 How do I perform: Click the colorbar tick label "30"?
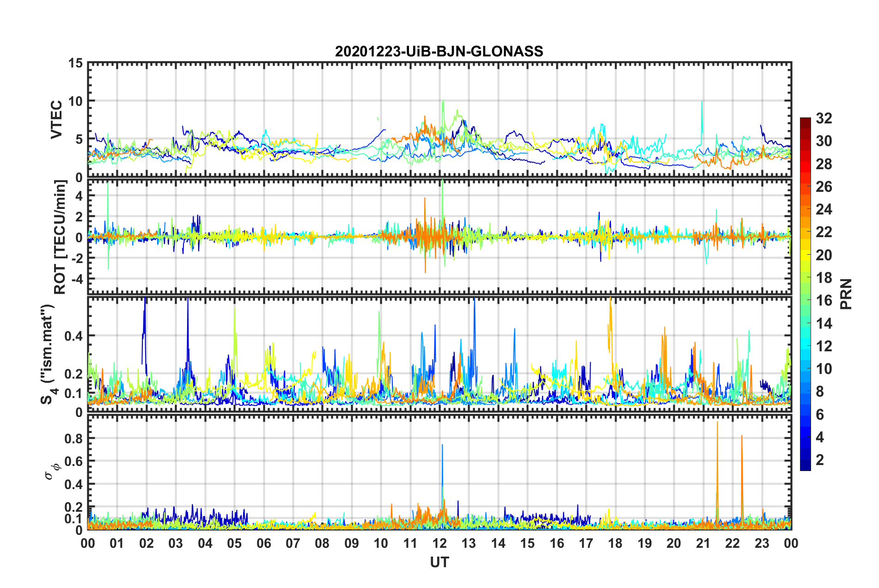(x=824, y=141)
